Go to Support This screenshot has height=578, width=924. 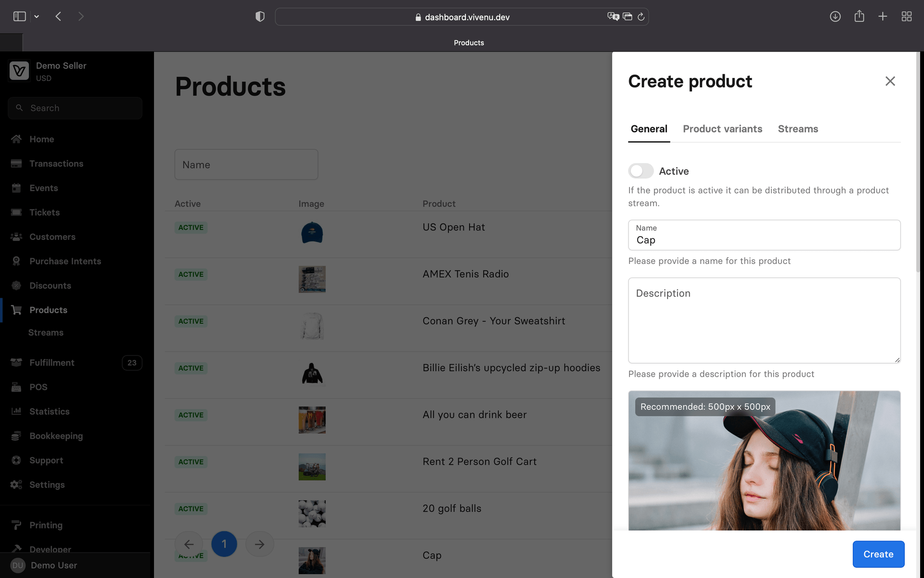pos(46,460)
